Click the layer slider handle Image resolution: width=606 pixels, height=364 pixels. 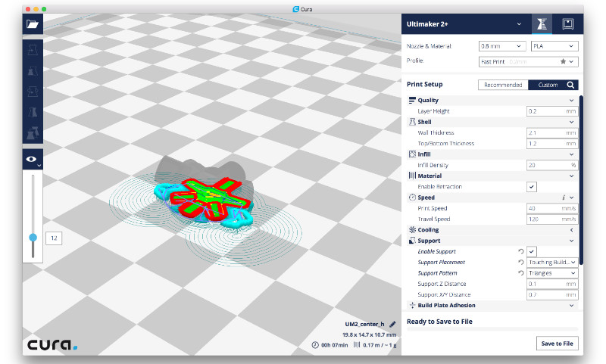pos(33,238)
